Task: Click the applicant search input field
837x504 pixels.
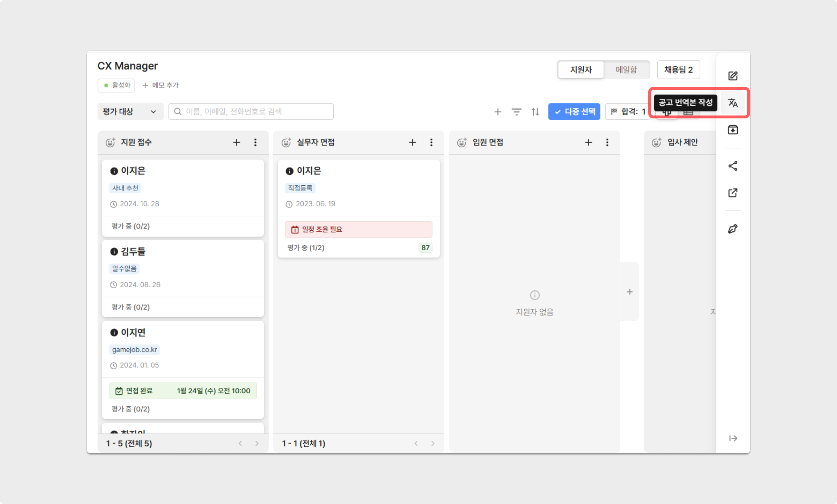Action: click(251, 112)
